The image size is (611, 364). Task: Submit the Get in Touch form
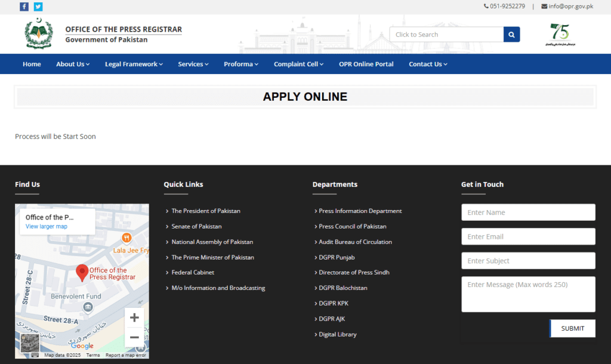[x=572, y=329]
